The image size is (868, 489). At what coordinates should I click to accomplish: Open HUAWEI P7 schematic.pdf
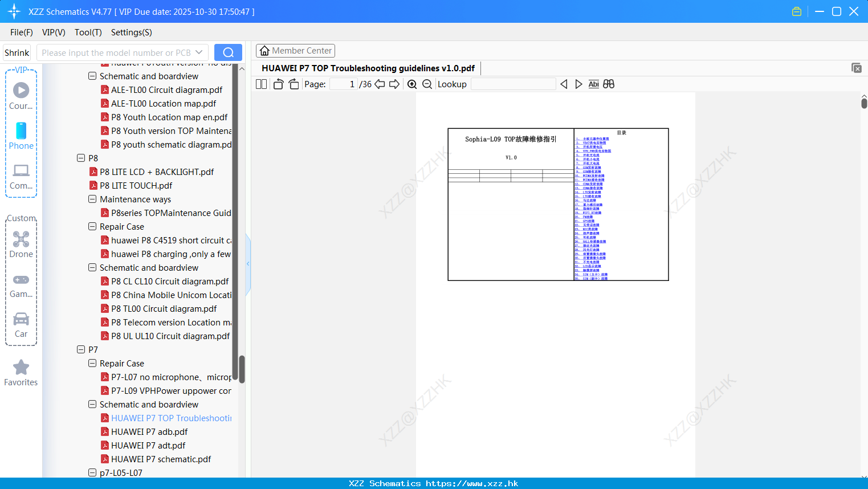(x=161, y=459)
